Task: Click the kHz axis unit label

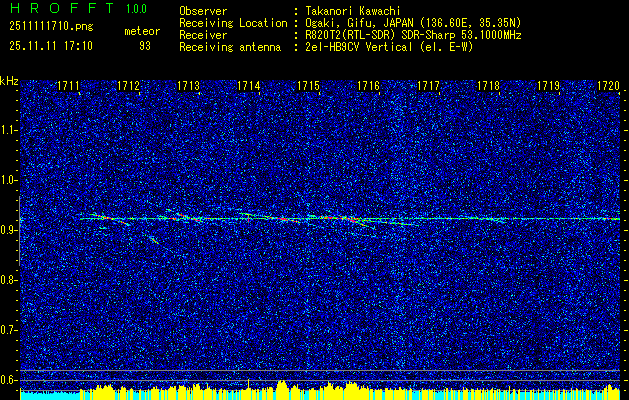Action: point(9,81)
